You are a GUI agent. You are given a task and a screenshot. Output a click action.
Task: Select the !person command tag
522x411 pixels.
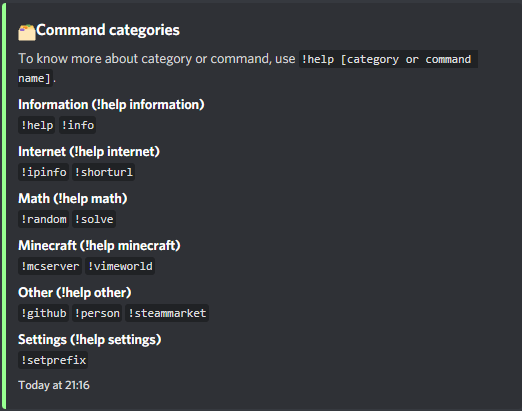coord(97,313)
